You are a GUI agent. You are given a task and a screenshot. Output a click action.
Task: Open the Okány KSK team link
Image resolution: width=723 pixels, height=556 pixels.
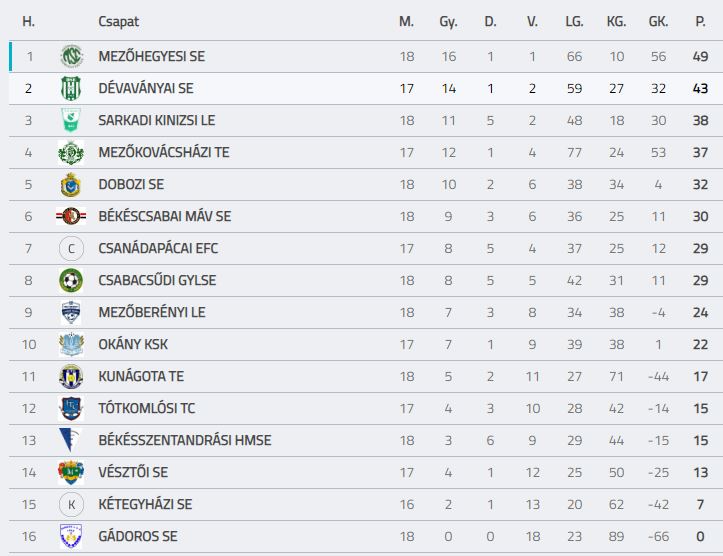pyautogui.click(x=133, y=344)
